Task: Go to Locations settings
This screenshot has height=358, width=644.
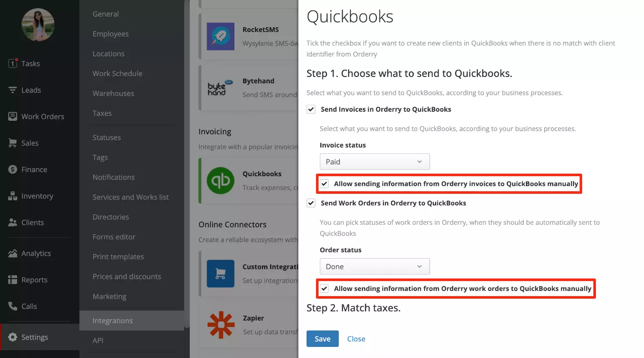Action: 109,54
